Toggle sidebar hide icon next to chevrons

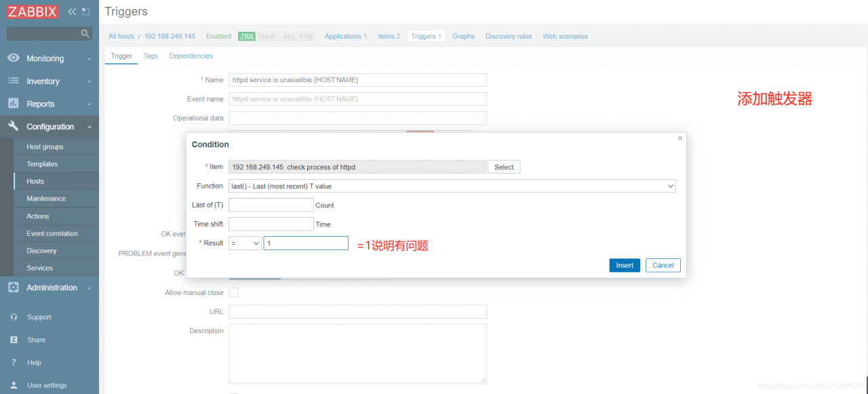pyautogui.click(x=85, y=12)
